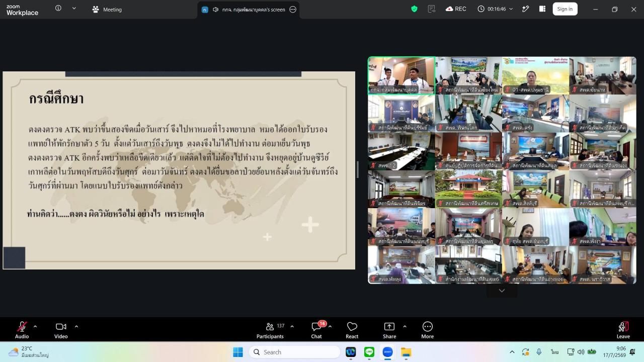Click the divider handle beside shared screen

(x=358, y=170)
